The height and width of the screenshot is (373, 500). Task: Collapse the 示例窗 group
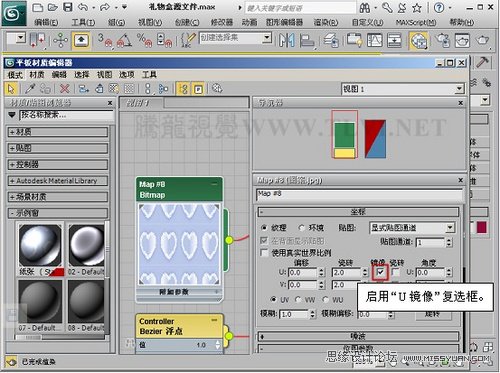[x=58, y=213]
